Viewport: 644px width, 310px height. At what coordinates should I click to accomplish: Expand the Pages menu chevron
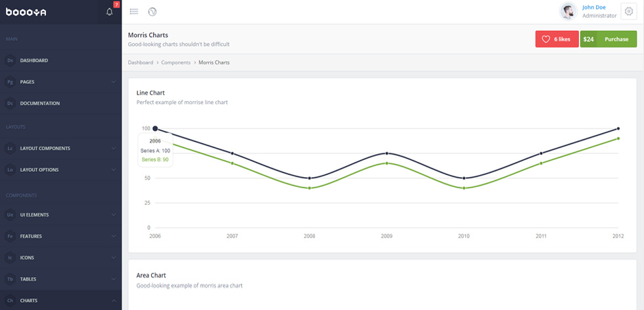pos(114,82)
